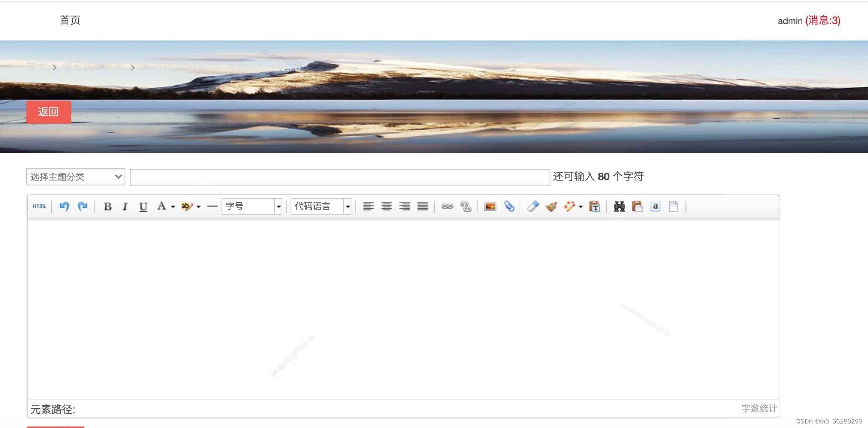Open the highlight color dropdown arrow
The height and width of the screenshot is (428, 868).
pos(199,206)
